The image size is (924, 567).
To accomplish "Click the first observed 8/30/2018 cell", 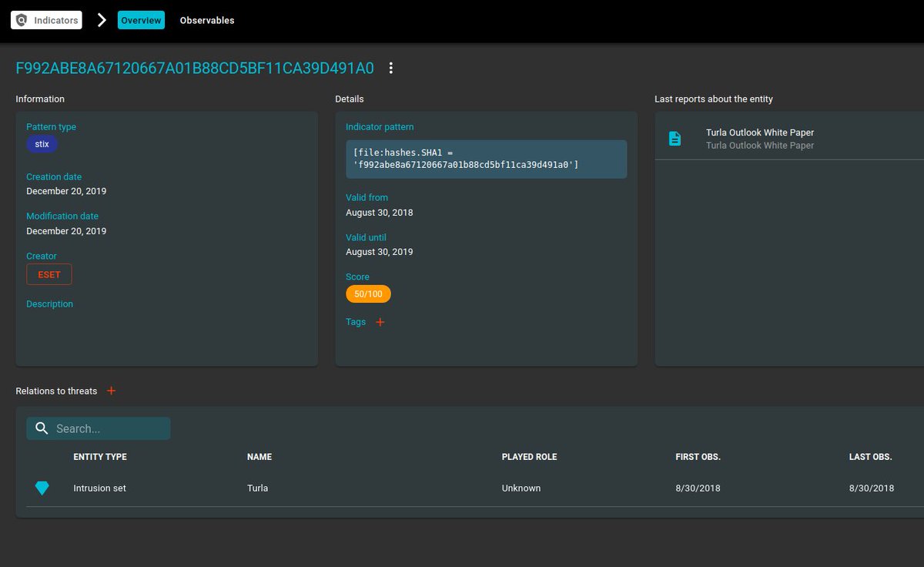I will [x=698, y=488].
